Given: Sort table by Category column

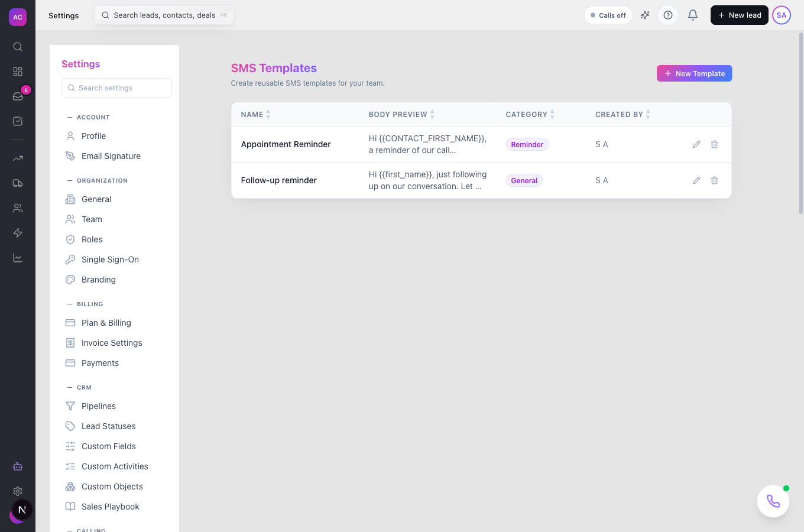Looking at the screenshot, I should click(530, 115).
